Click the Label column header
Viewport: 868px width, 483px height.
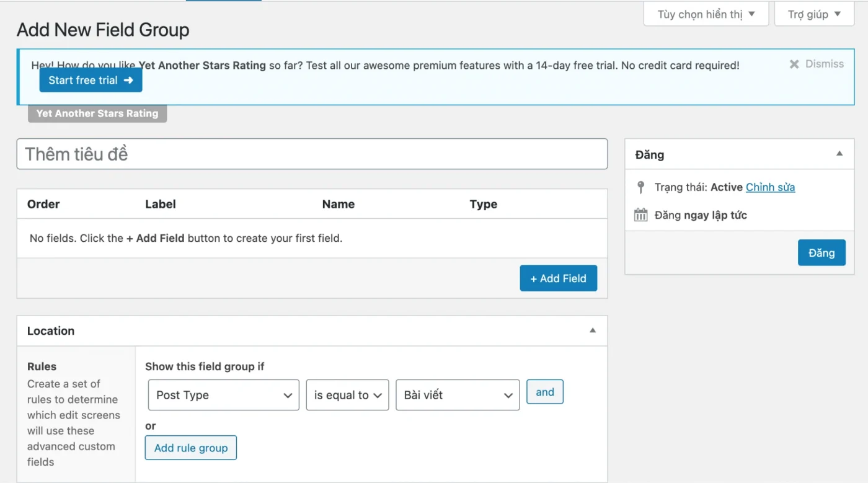[x=160, y=203]
